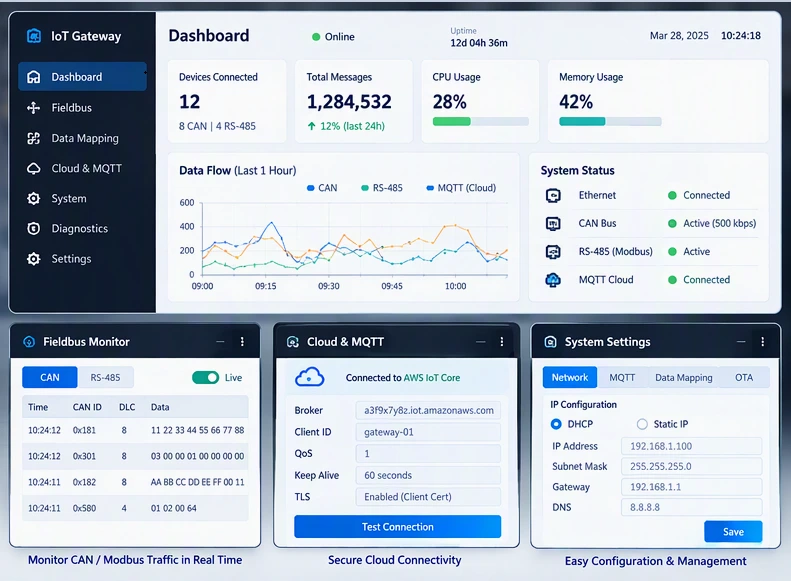791x581 pixels.
Task: Open the Fieldbus Monitor three-dot menu
Action: pos(242,341)
